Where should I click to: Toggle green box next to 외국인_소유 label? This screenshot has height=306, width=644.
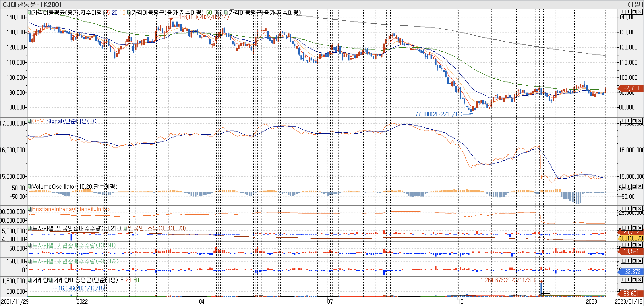(x=125, y=228)
